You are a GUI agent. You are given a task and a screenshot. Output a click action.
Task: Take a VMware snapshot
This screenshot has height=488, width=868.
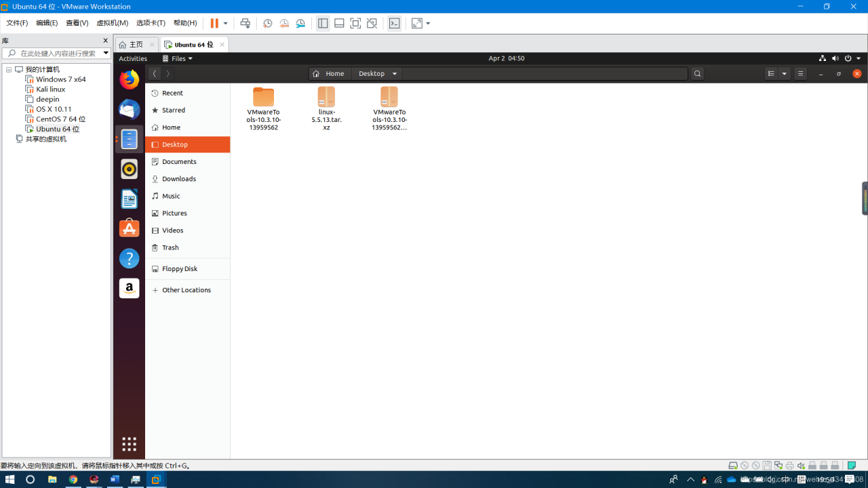pyautogui.click(x=268, y=23)
